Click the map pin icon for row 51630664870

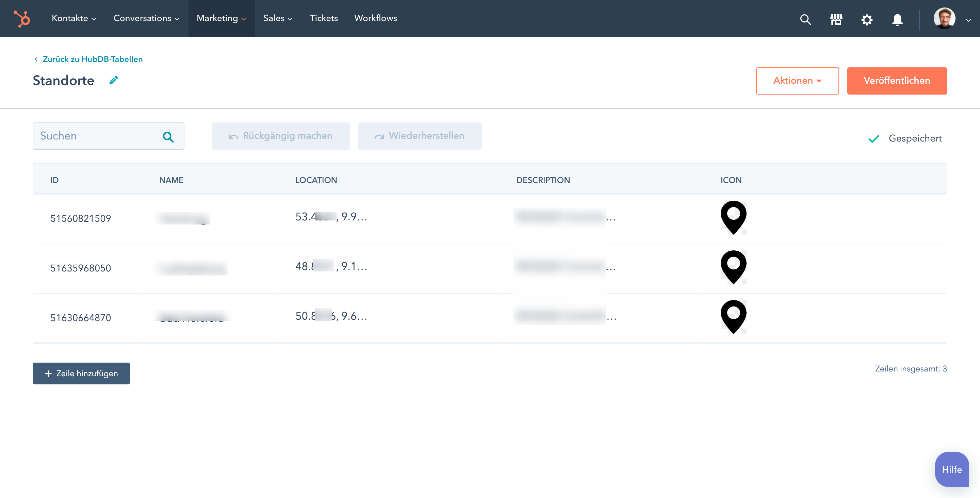734,317
